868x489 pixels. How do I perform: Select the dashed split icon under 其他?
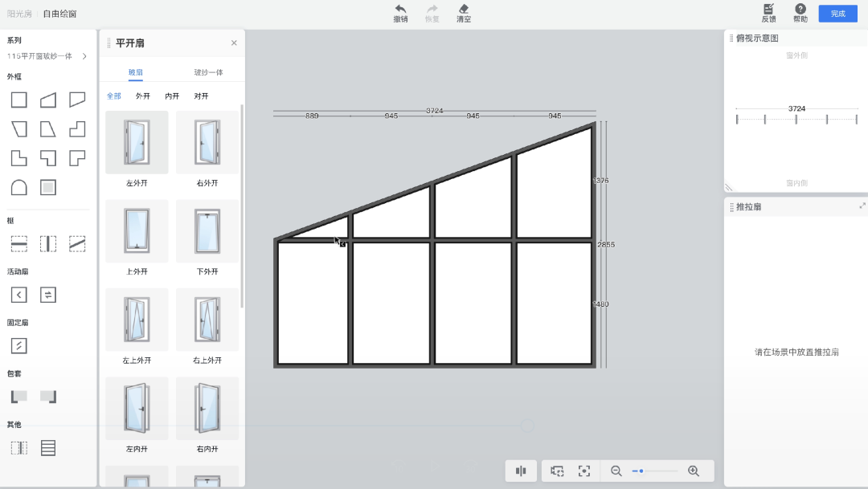point(18,448)
